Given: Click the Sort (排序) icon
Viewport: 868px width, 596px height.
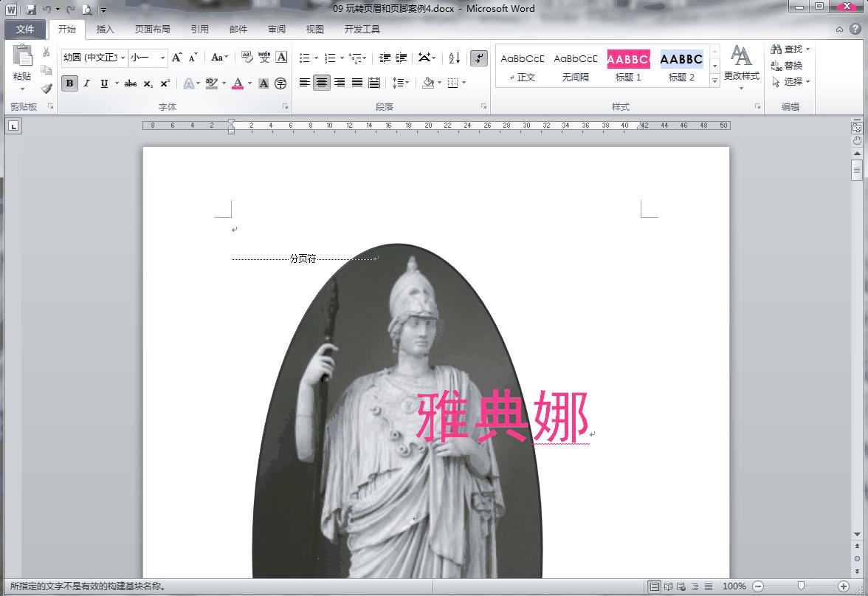Looking at the screenshot, I should [x=453, y=58].
